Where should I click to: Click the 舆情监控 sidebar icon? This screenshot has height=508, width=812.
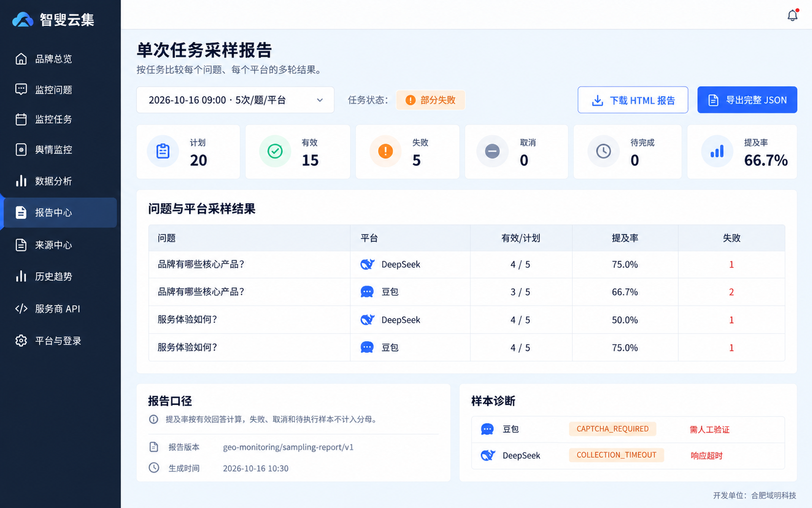tap(21, 150)
